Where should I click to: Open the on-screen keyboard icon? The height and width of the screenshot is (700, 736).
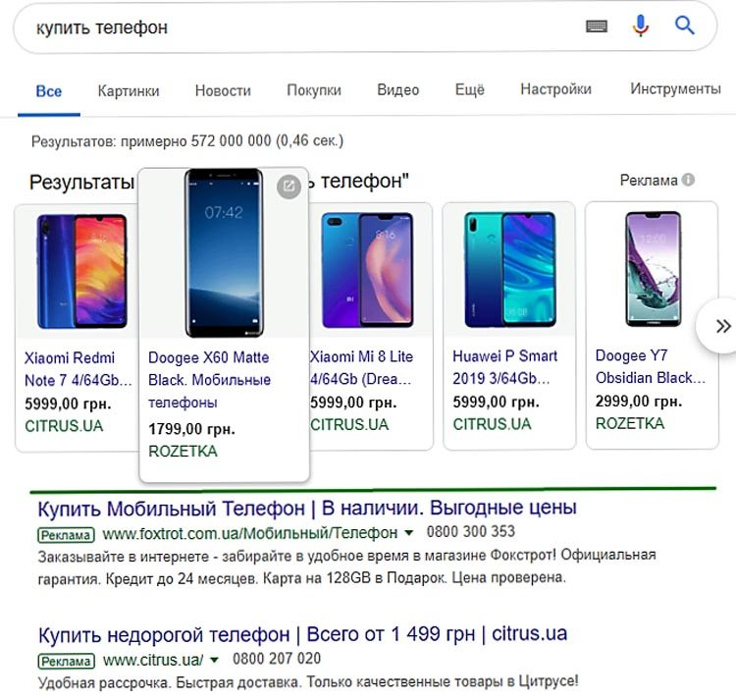coord(597,26)
